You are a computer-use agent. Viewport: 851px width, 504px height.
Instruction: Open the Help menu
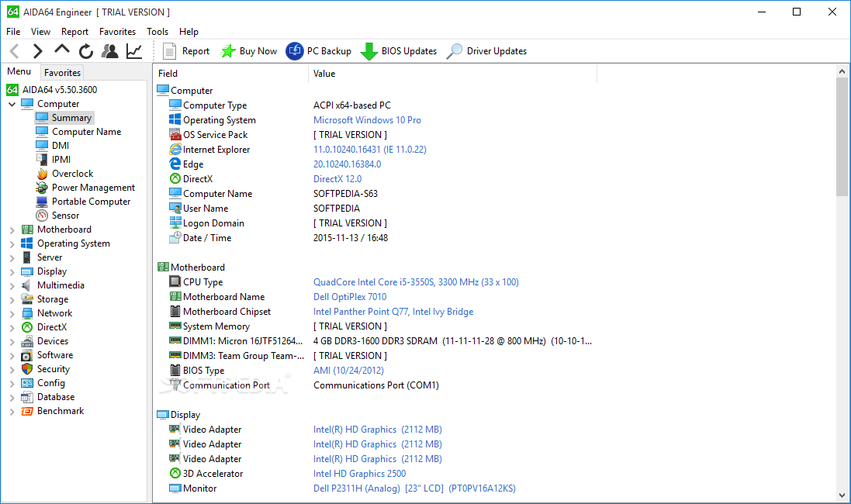[x=189, y=32]
